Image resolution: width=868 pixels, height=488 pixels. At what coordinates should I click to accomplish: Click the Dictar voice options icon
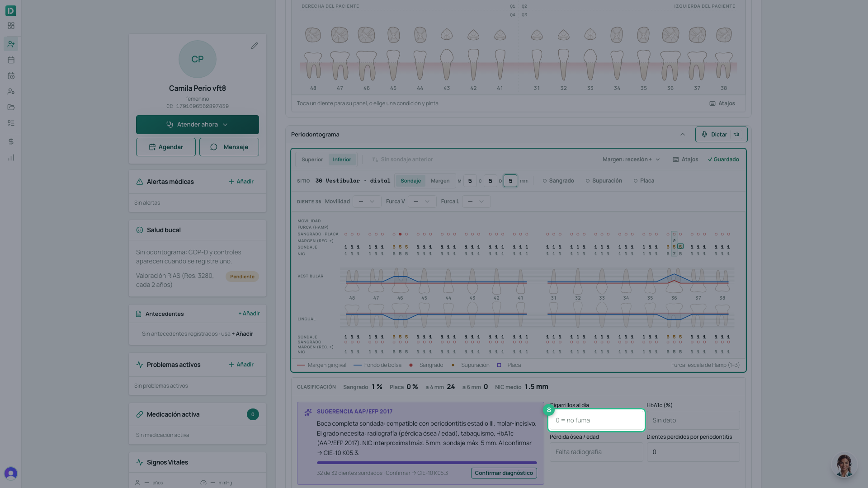point(737,134)
